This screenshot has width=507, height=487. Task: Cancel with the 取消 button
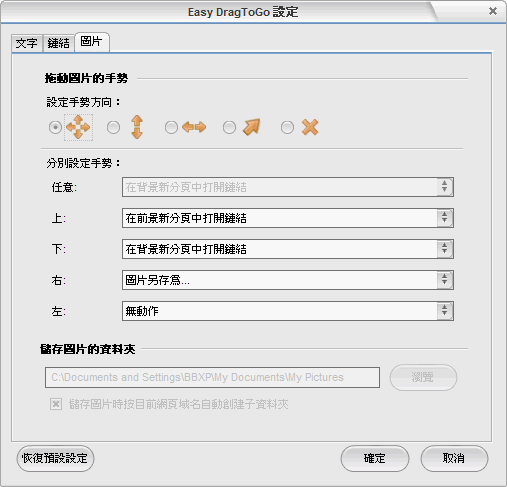[454, 458]
